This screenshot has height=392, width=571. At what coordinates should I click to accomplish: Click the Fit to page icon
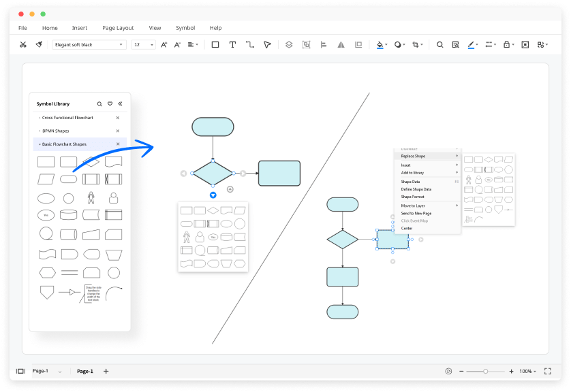(525, 44)
